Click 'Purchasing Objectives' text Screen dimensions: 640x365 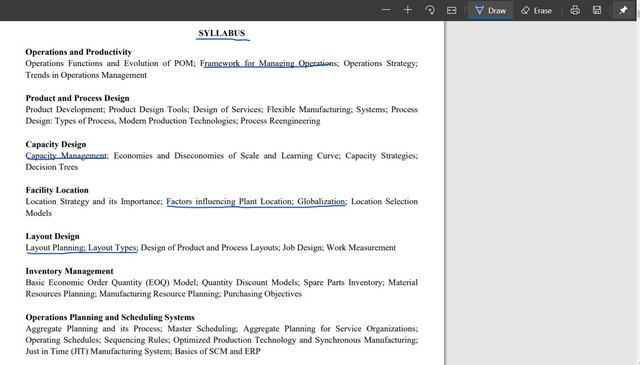[262, 294]
